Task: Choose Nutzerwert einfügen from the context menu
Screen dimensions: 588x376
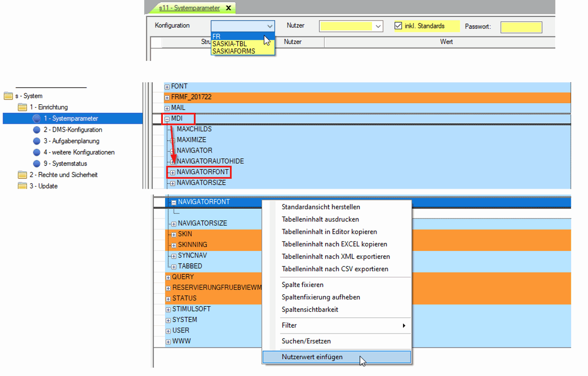Action: pos(312,357)
